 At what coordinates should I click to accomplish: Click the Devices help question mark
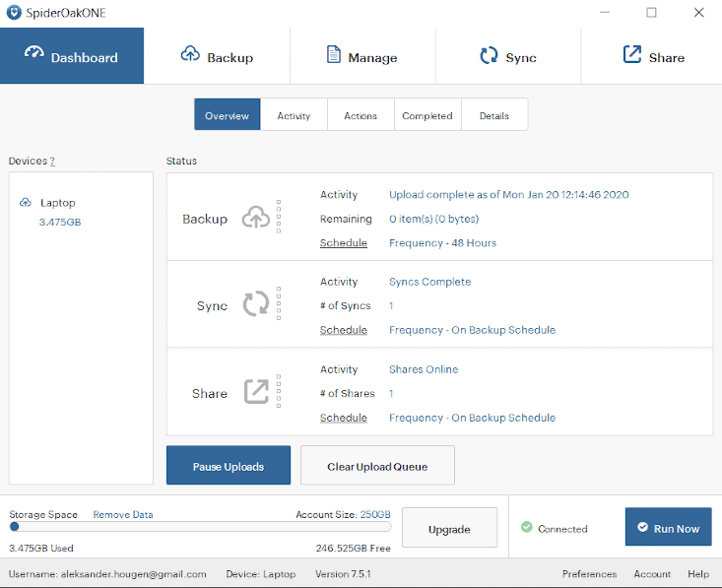coord(52,162)
